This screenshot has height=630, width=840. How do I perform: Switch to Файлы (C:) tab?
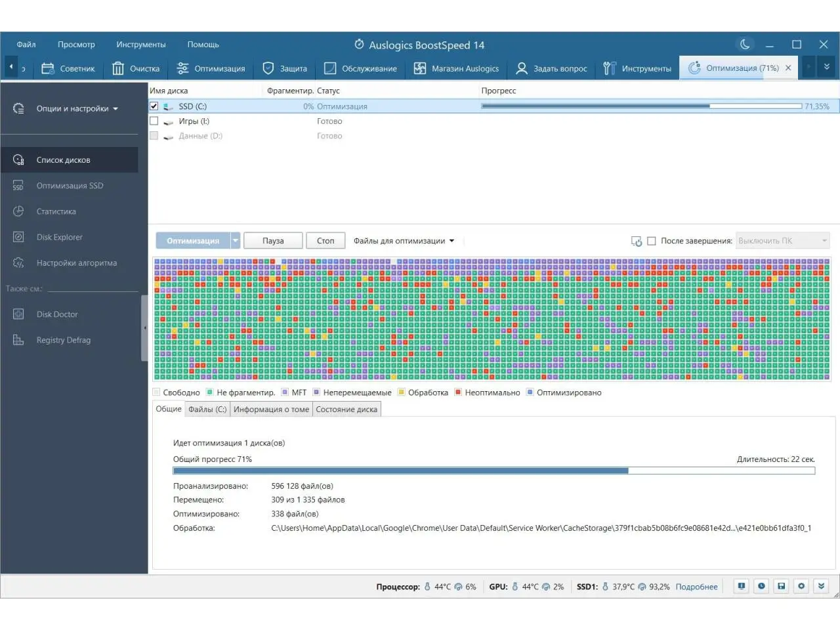[207, 409]
